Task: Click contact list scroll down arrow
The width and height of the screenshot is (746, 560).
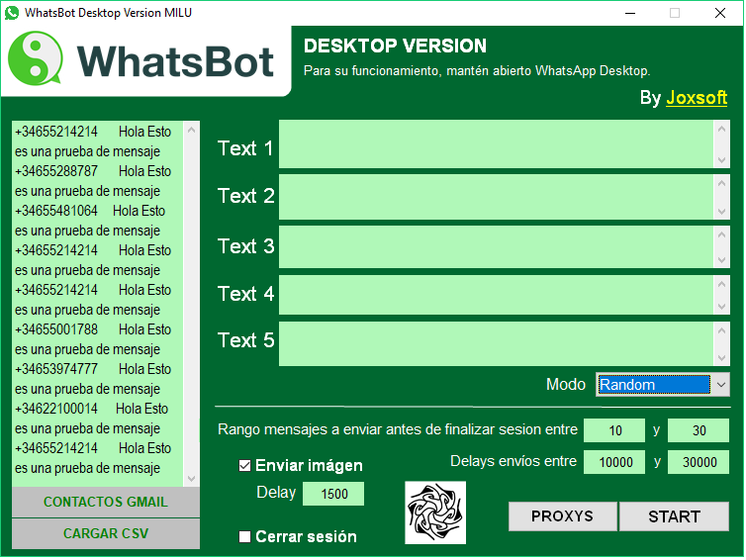Action: [191, 478]
